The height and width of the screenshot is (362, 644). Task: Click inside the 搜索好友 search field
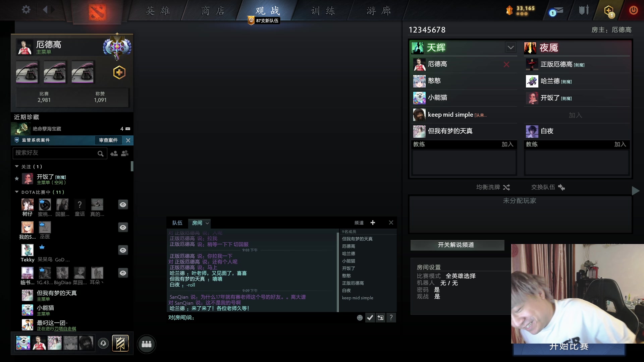57,153
